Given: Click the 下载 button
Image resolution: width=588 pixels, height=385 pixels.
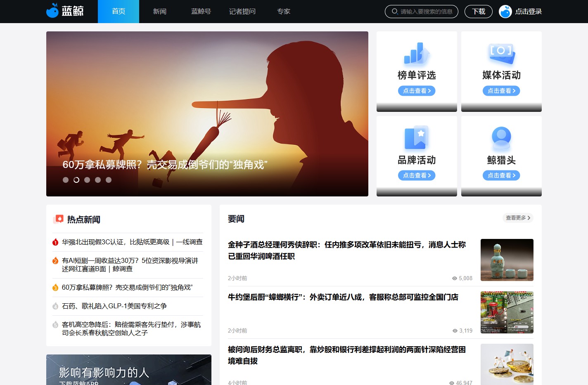Looking at the screenshot, I should point(479,12).
